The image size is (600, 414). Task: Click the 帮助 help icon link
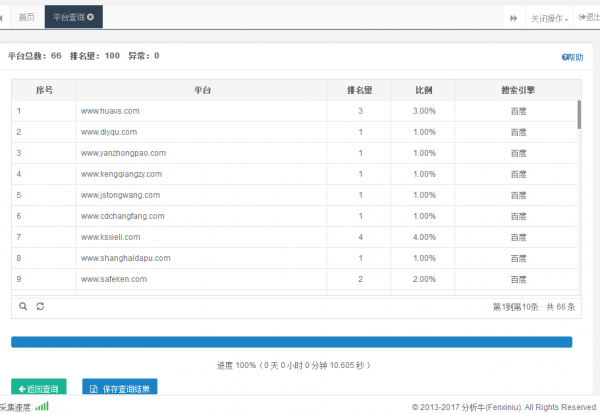tap(572, 57)
